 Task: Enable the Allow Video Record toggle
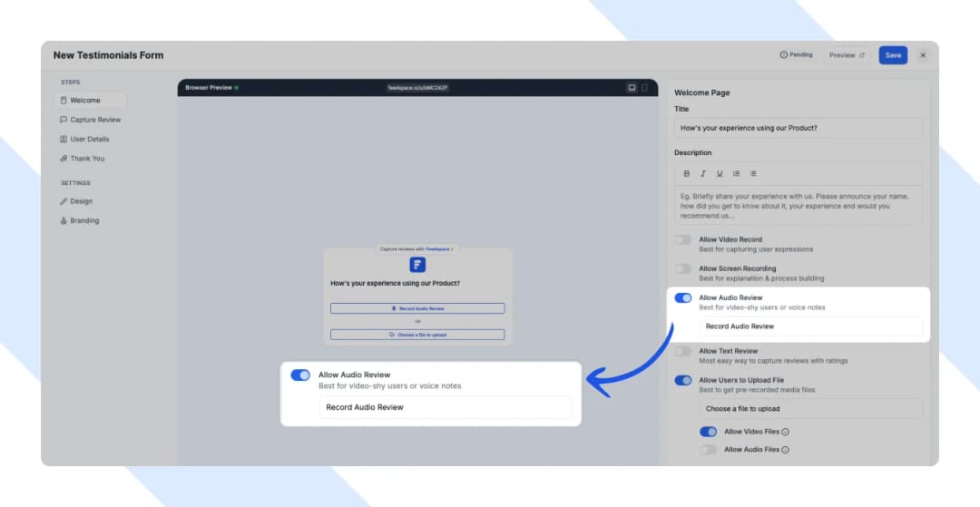point(683,239)
